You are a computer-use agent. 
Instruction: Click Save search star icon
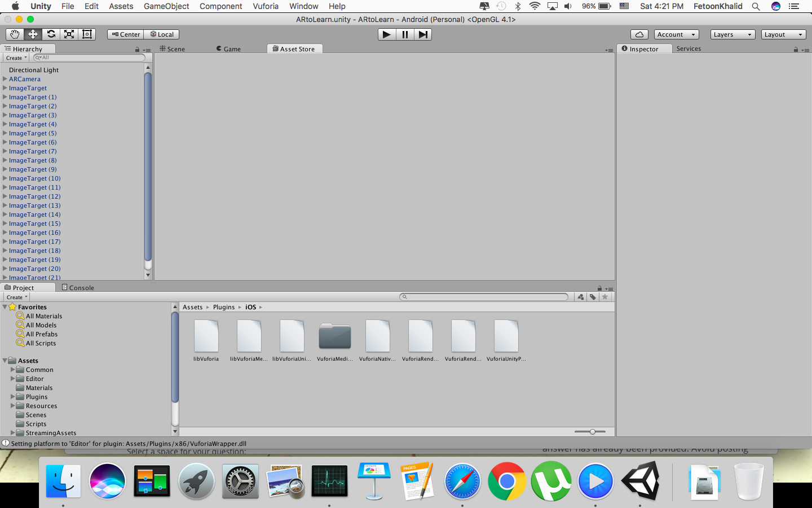605,297
